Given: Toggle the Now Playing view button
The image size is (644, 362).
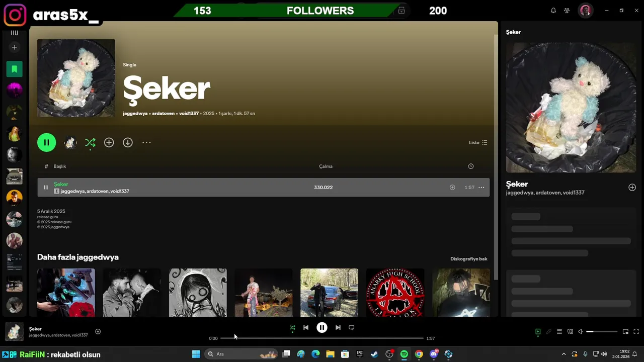Looking at the screenshot, I should point(538,332).
